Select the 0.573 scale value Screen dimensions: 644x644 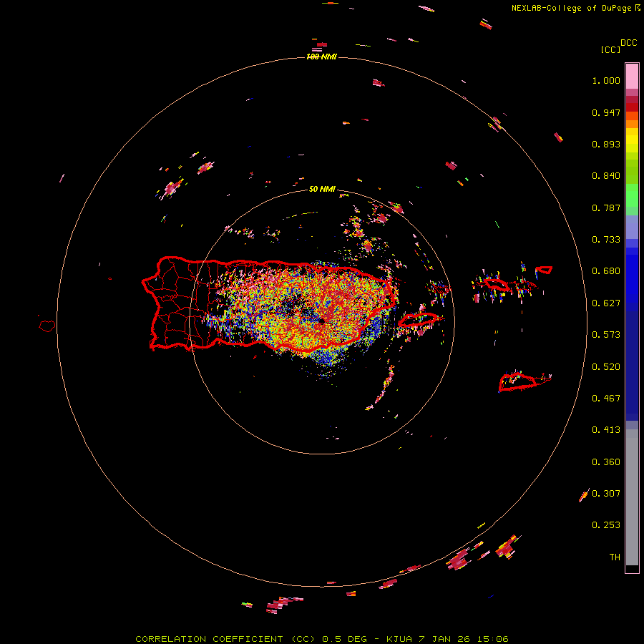click(x=606, y=335)
